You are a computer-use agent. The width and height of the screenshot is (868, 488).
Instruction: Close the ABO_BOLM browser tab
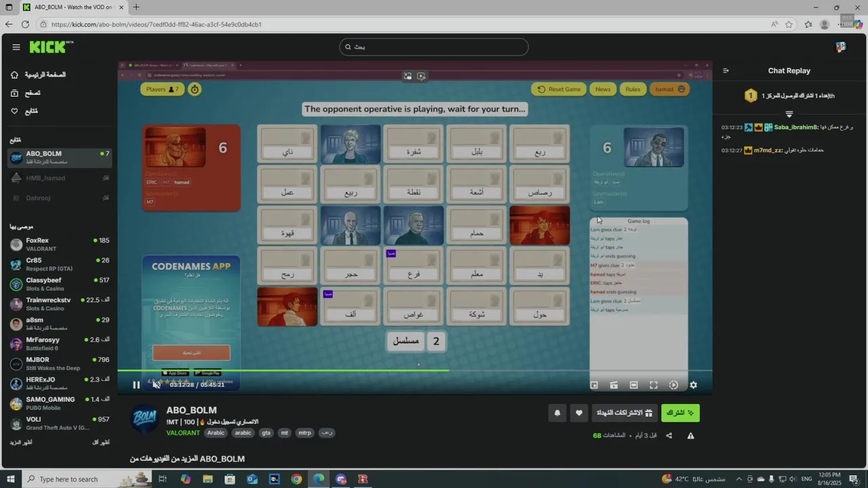(x=121, y=7)
